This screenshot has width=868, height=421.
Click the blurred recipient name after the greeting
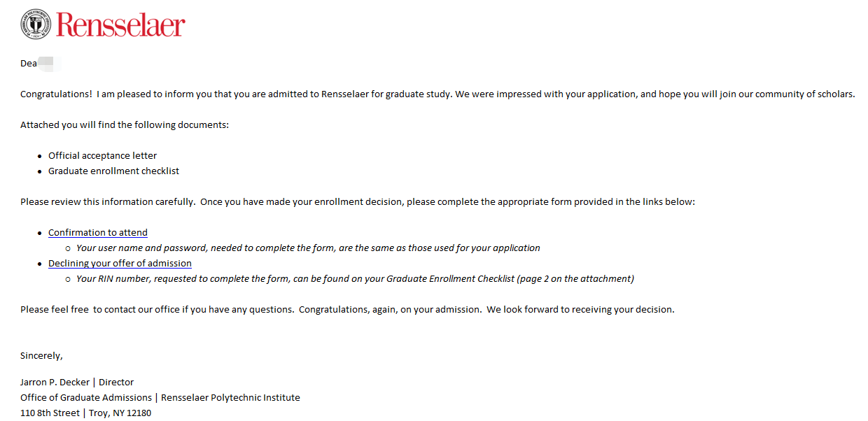pos(49,64)
